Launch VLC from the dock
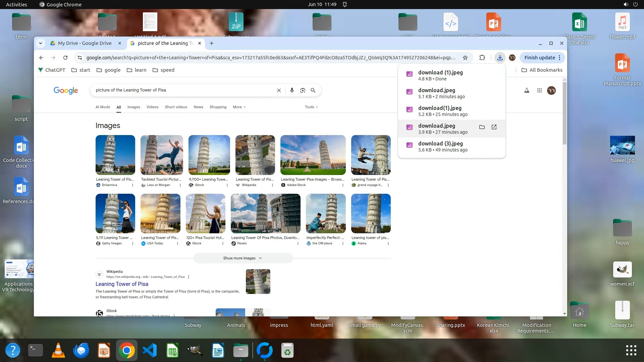The image size is (644, 362). pos(58,351)
